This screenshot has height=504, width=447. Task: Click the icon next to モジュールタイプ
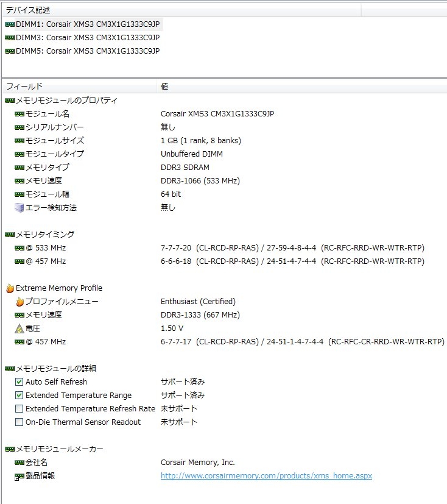(x=19, y=154)
